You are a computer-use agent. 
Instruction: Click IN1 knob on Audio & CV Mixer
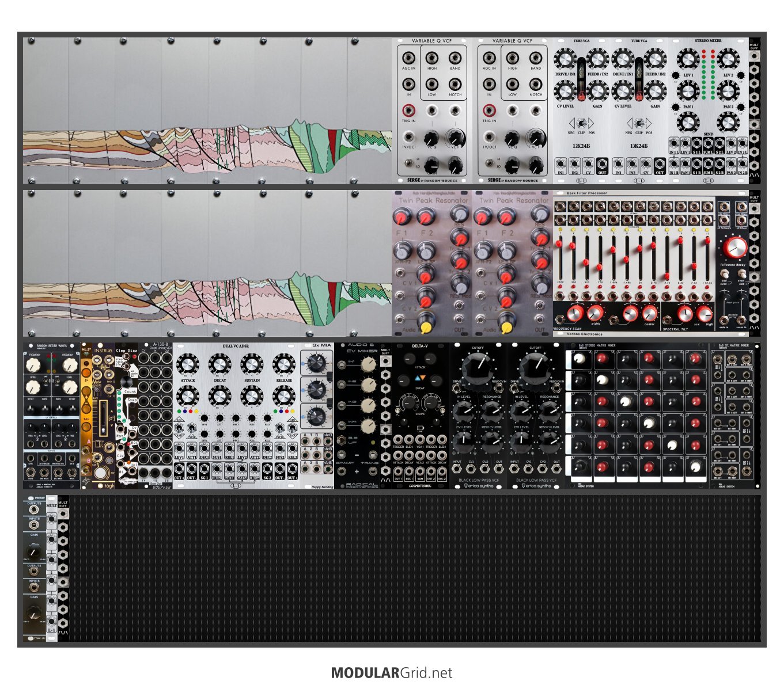coord(368,364)
